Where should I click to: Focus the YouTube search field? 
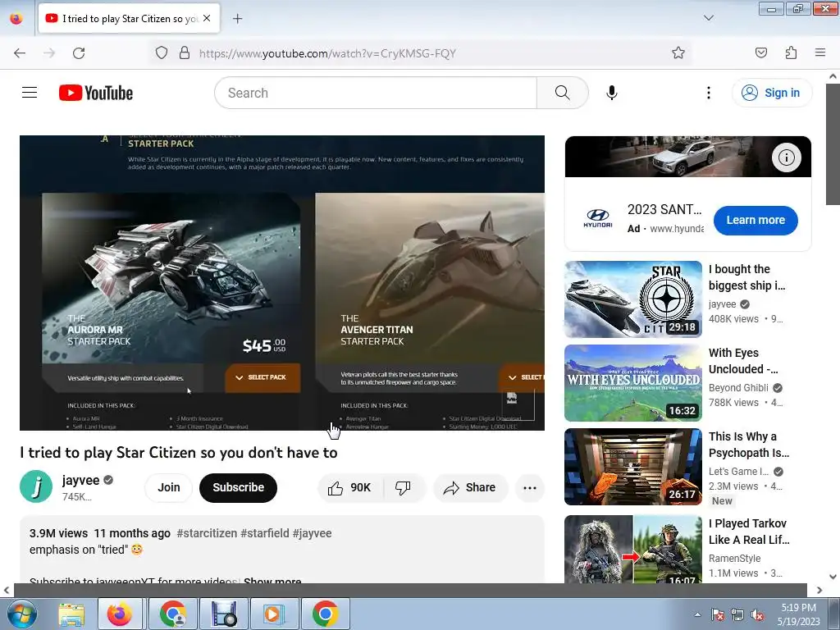click(375, 93)
